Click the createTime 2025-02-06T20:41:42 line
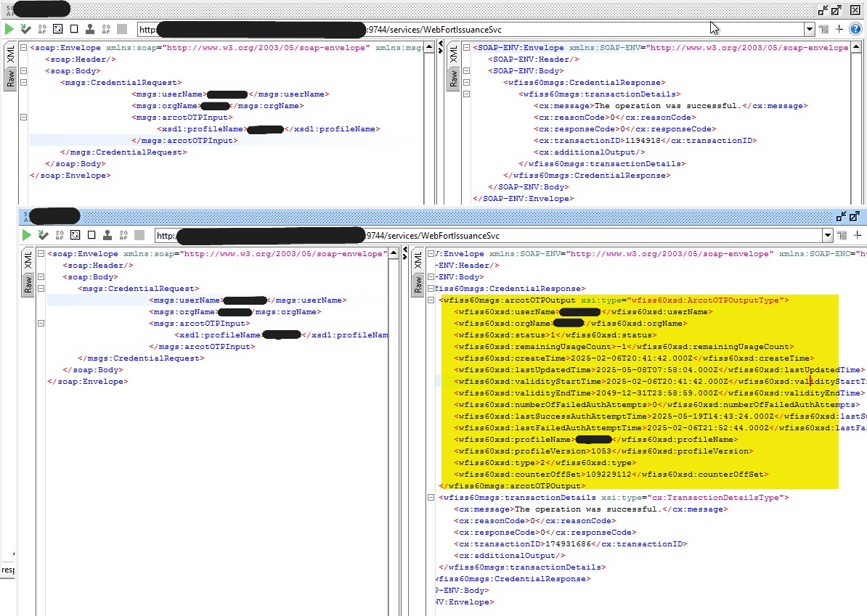Screen dimensions: 867x616 pos(634,358)
